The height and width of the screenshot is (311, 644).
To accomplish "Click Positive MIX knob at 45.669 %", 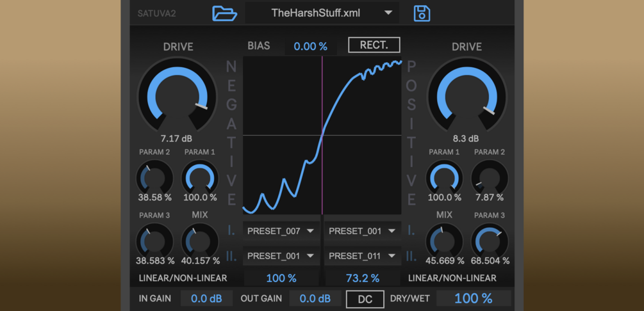I will tap(445, 241).
